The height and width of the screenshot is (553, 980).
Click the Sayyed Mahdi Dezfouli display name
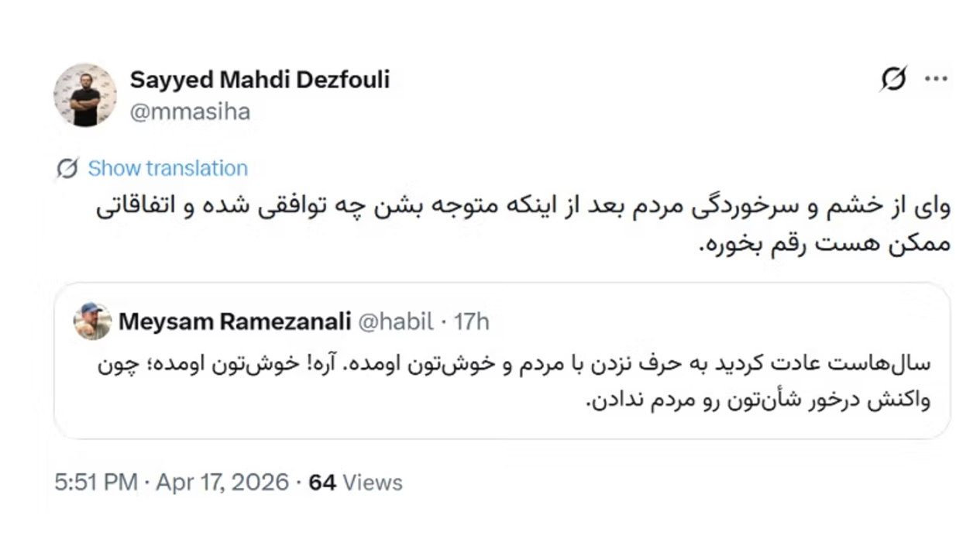pos(260,79)
